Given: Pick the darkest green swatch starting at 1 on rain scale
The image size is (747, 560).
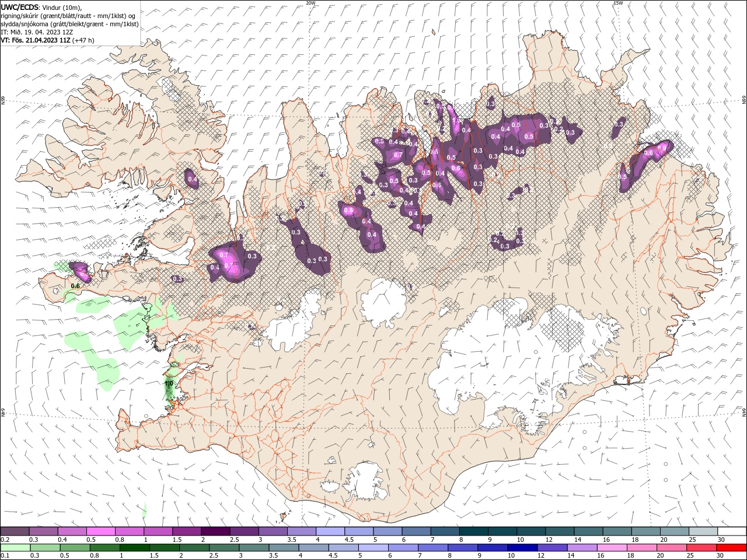Looking at the screenshot, I should pyautogui.click(x=134, y=548).
